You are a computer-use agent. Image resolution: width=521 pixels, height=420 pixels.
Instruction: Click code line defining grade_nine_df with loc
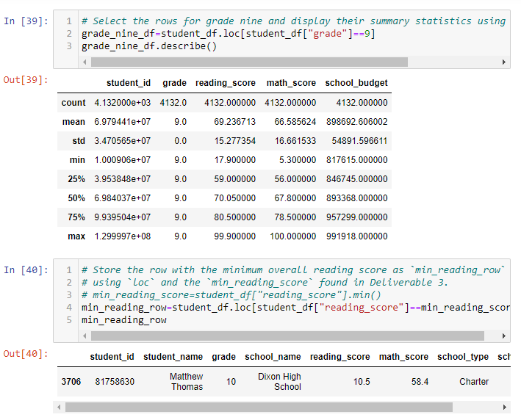[229, 34]
